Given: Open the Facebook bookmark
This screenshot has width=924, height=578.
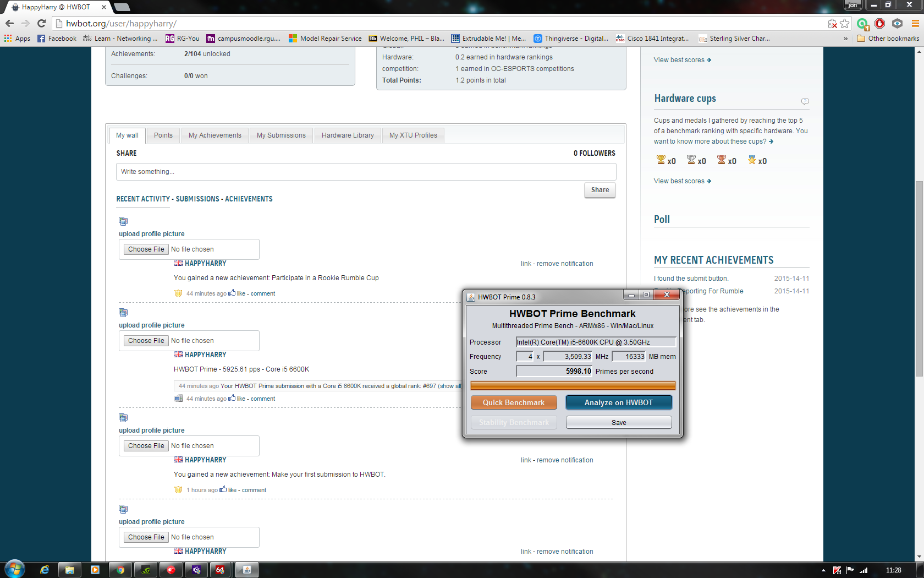Looking at the screenshot, I should click(x=57, y=39).
